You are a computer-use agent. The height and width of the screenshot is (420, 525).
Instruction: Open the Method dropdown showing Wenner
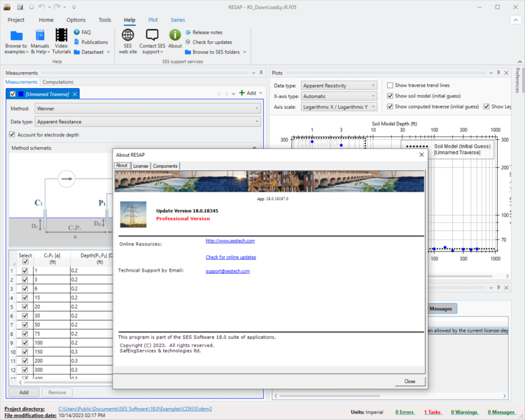tap(147, 108)
